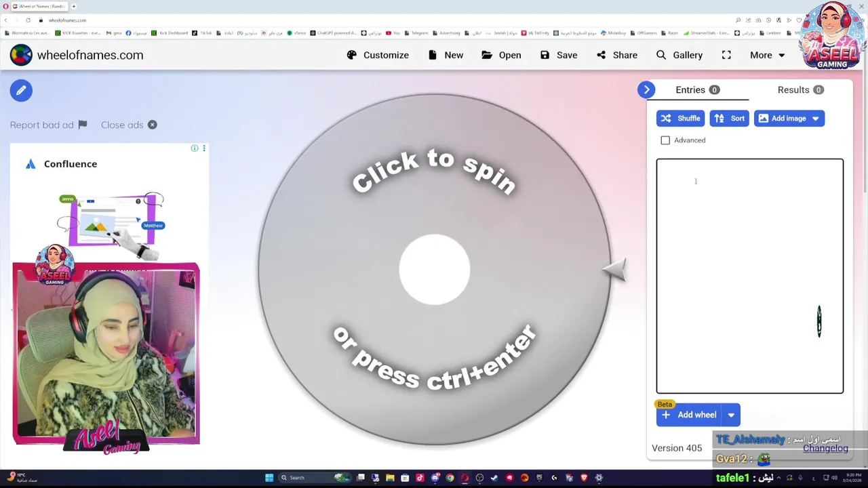Open Windows Start menu
Screen dimensions: 868x488
tap(269, 478)
